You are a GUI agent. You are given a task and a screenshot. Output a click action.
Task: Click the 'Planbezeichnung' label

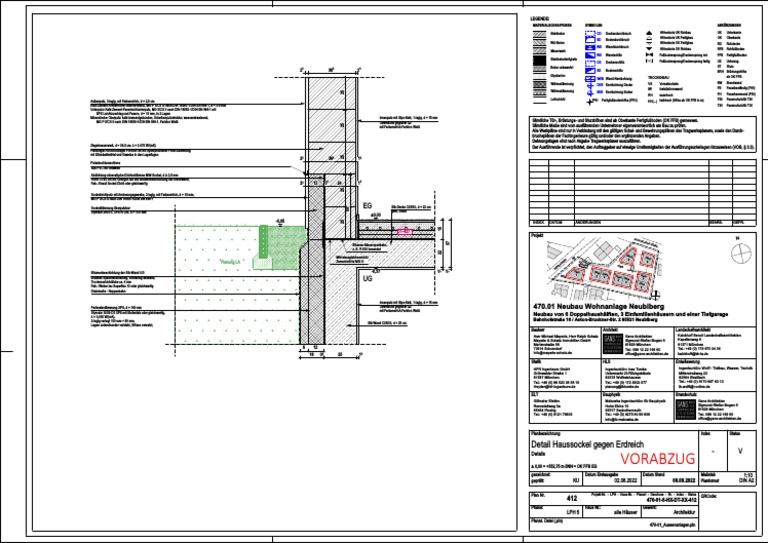[545, 433]
